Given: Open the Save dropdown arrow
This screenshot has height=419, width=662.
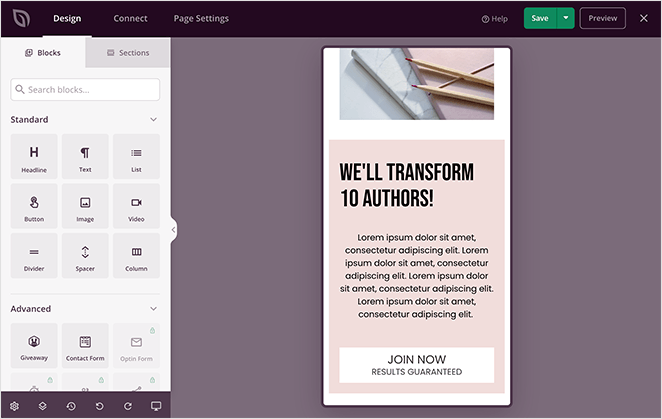Looking at the screenshot, I should [x=567, y=18].
